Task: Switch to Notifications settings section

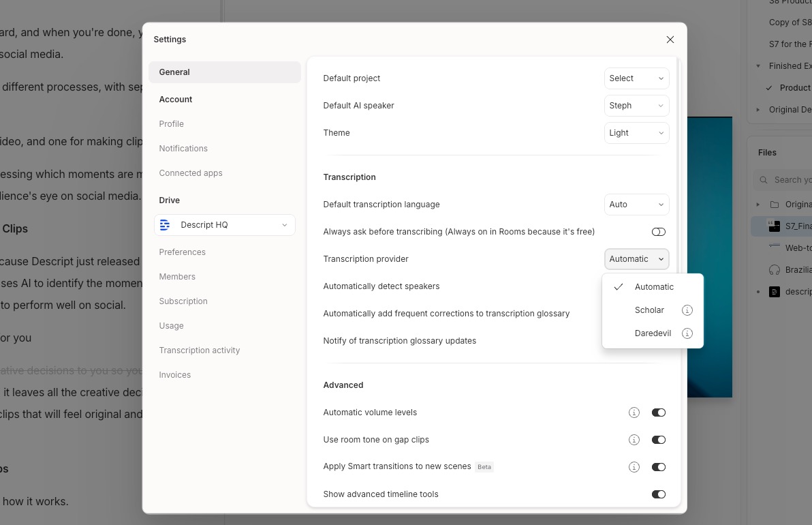Action: coord(183,148)
